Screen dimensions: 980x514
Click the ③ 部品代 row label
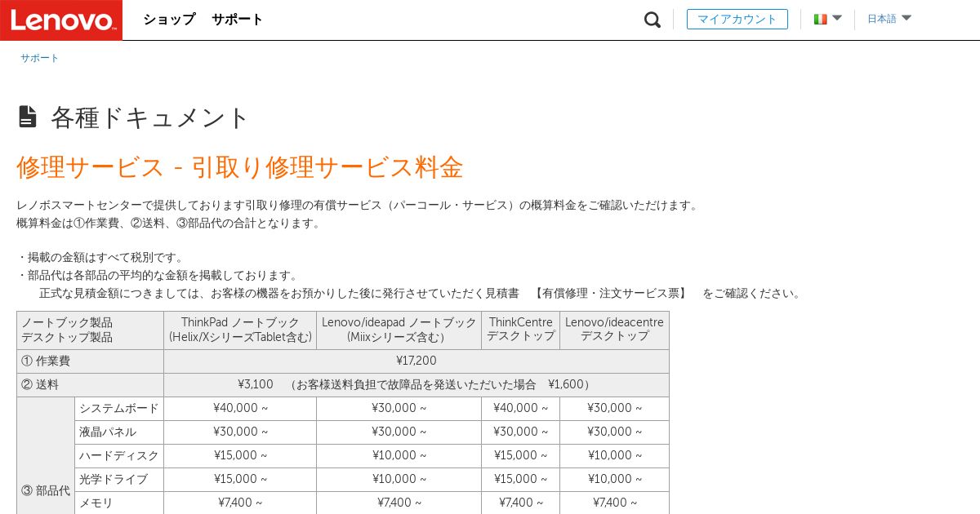pyautogui.click(x=46, y=490)
